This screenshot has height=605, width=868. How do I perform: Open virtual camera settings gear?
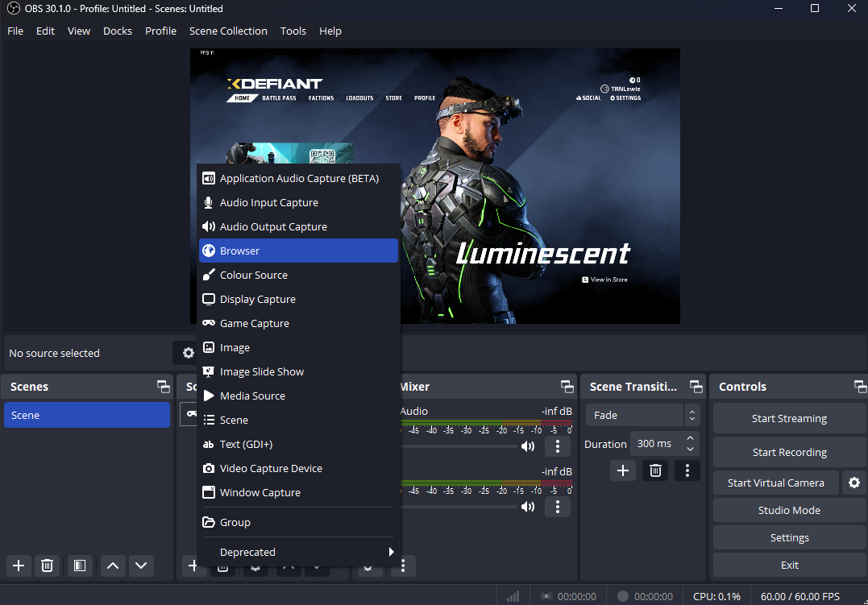point(854,483)
